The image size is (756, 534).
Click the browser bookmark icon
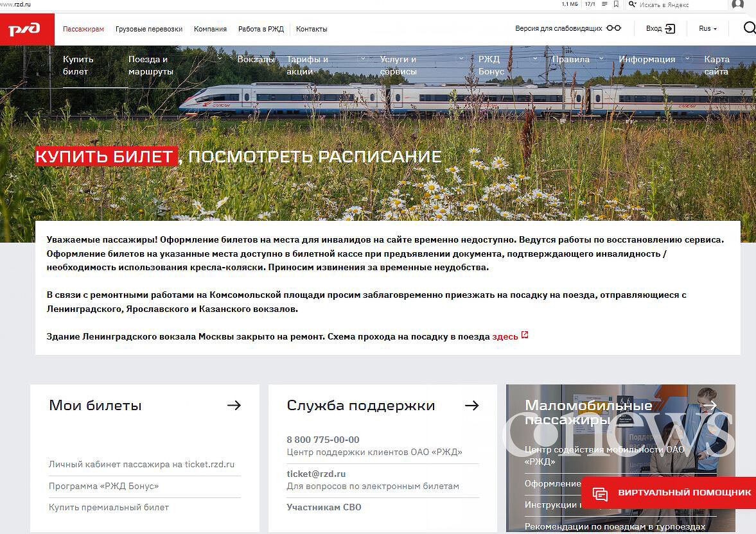pos(616,4)
